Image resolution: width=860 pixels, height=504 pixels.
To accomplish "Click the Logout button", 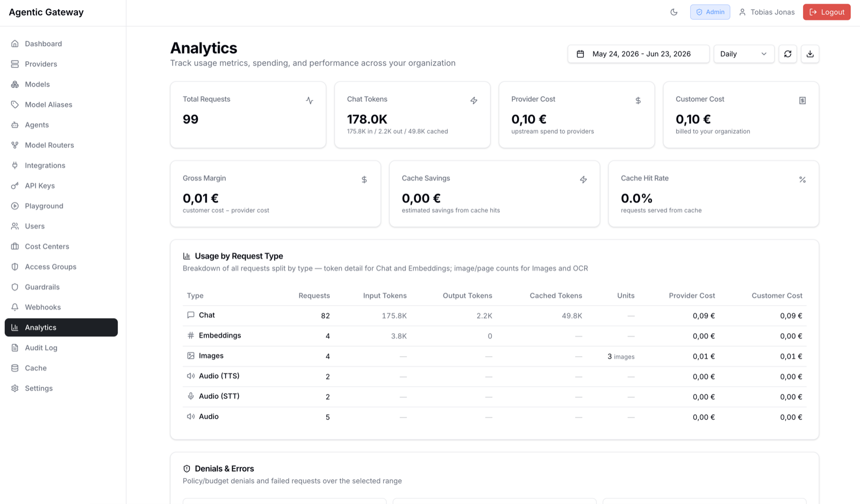I will coord(827,12).
